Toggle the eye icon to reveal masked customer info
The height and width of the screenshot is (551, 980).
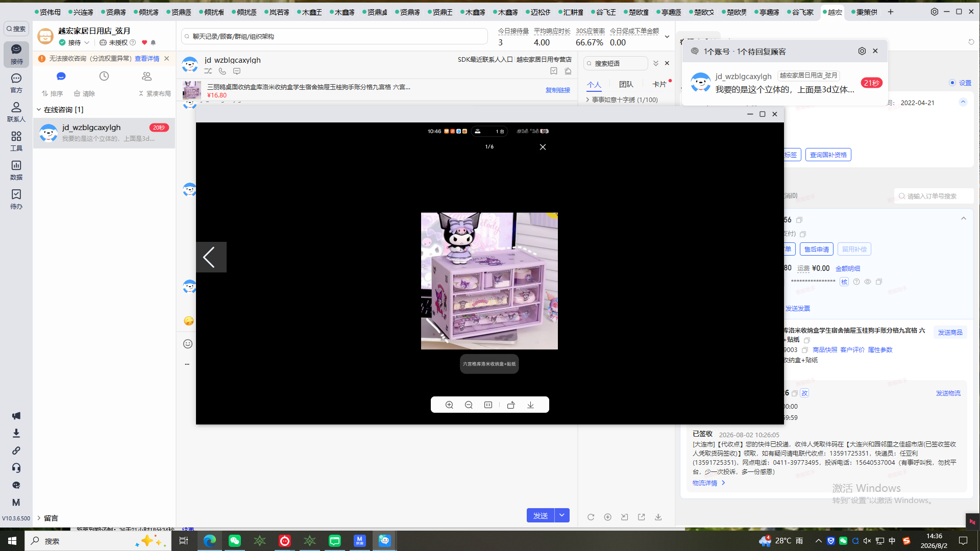[x=868, y=282]
